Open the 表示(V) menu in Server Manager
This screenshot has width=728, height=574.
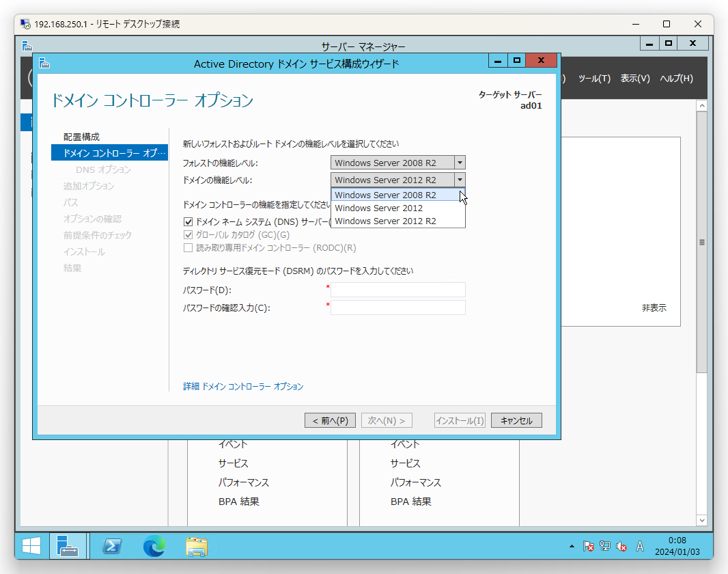(635, 79)
